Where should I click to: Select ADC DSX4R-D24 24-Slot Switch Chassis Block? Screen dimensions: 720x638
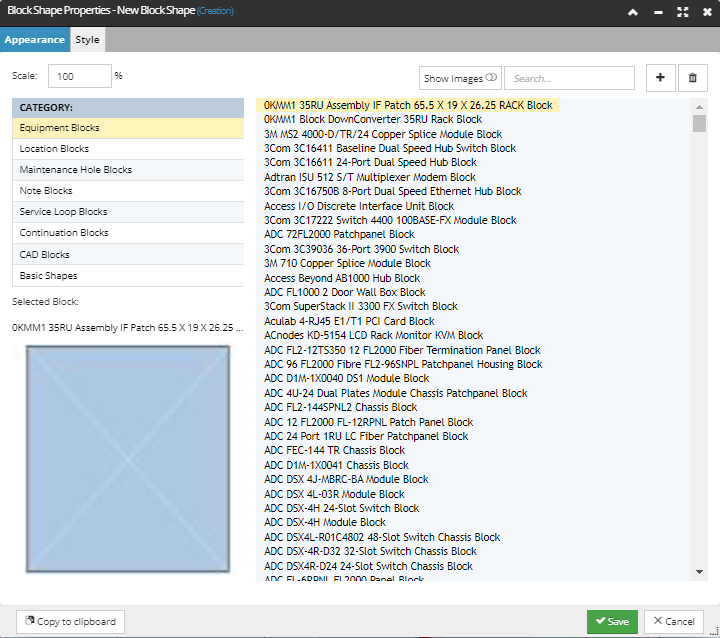[368, 566]
